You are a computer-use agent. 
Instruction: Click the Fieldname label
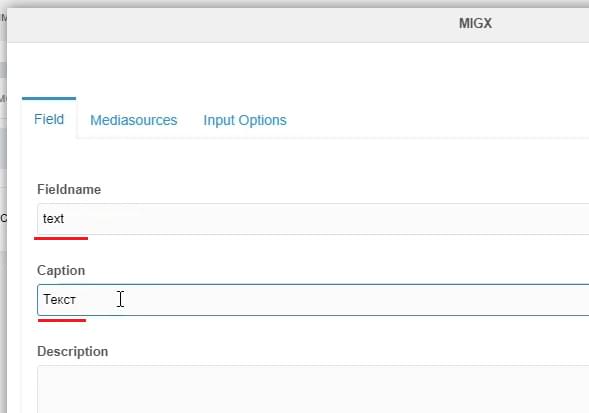[x=69, y=189]
